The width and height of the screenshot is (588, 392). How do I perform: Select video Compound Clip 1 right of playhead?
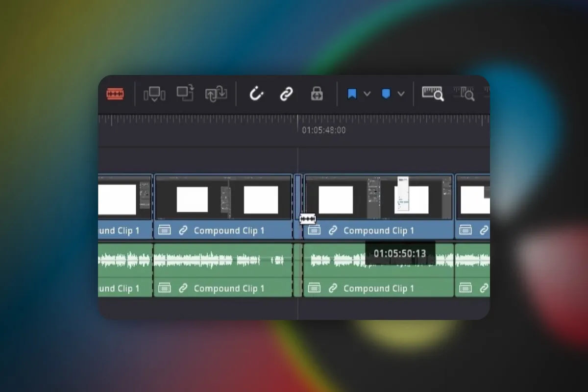coord(379,207)
